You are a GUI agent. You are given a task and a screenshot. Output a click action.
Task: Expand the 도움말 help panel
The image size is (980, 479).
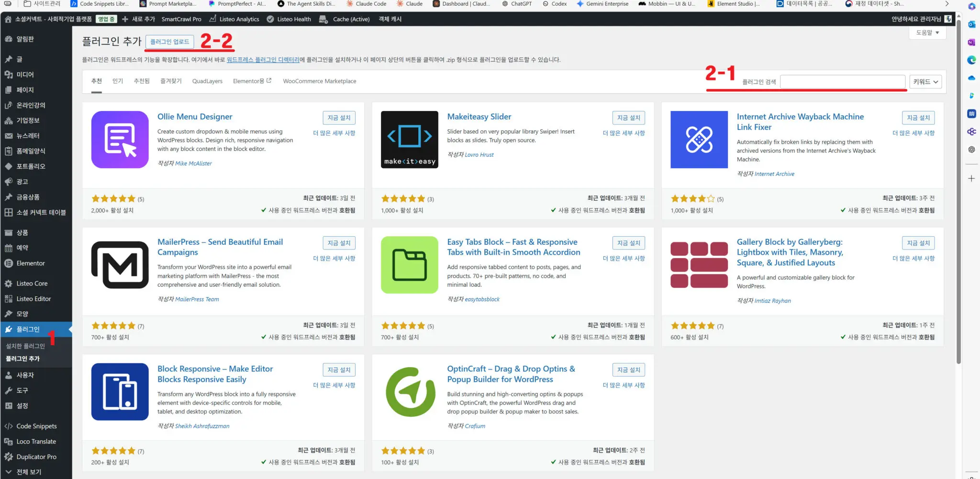coord(927,33)
